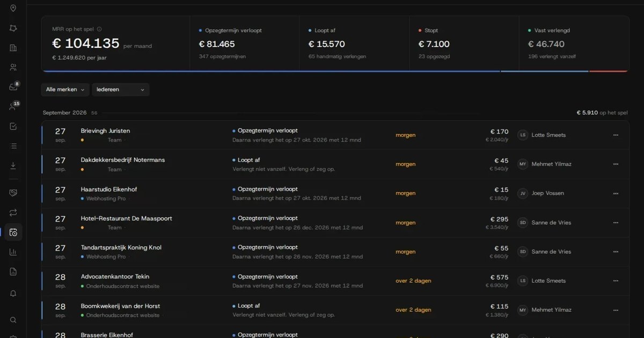Open the location pin sidebar icon
Viewport: 644px width, 338px height.
(13, 8)
